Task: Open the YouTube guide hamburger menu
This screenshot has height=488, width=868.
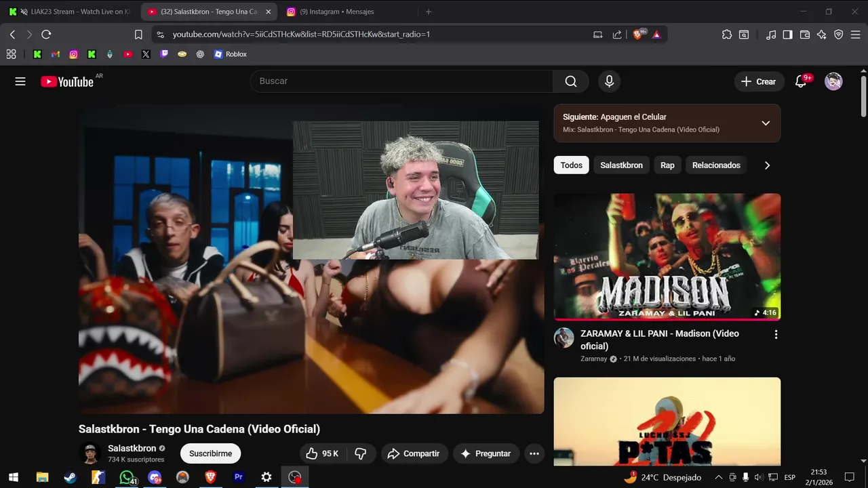Action: pyautogui.click(x=20, y=81)
